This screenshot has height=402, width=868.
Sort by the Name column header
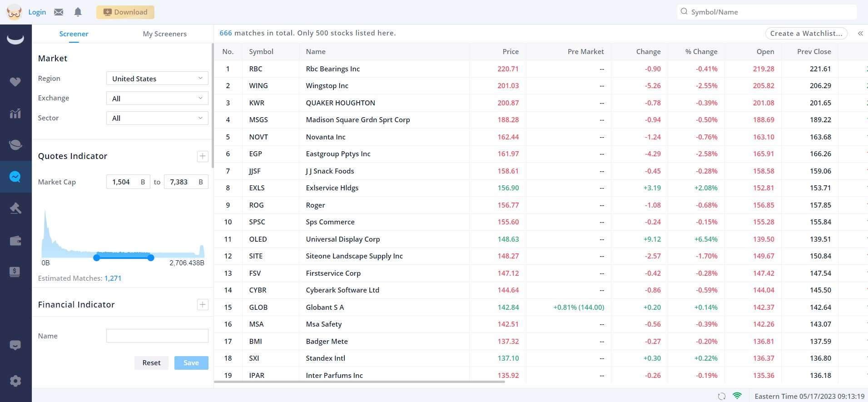pos(316,52)
